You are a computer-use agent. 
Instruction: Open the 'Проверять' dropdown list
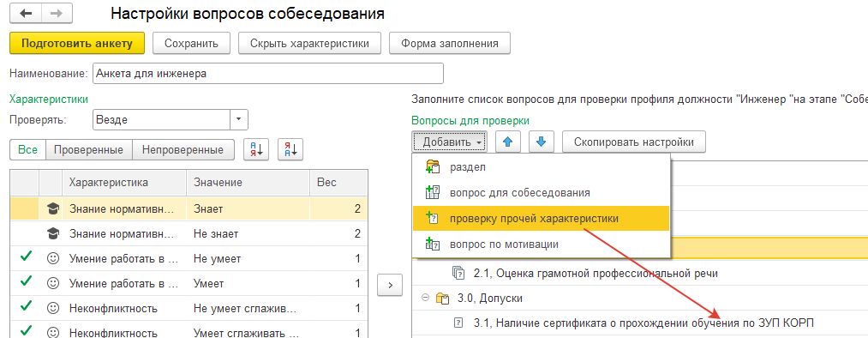click(238, 119)
